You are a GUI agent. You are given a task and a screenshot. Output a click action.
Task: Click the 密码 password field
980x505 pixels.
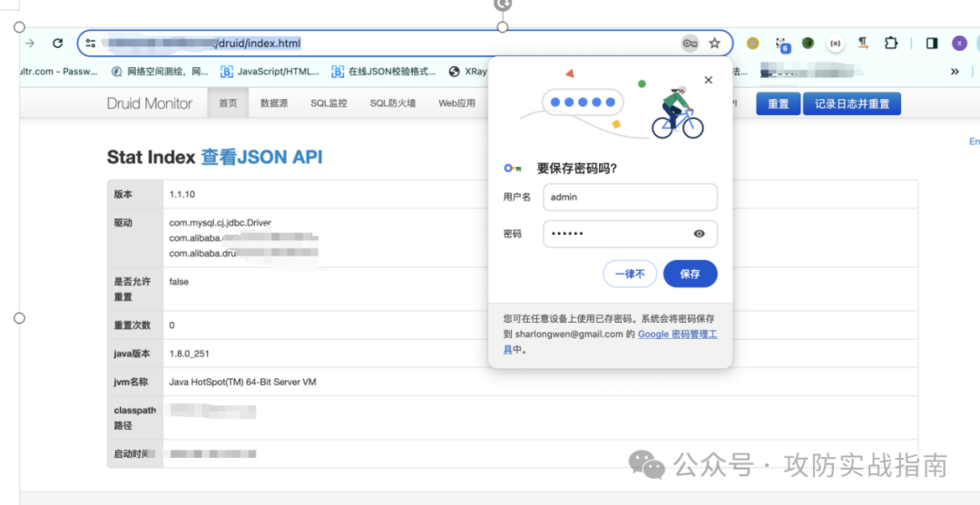coord(630,234)
